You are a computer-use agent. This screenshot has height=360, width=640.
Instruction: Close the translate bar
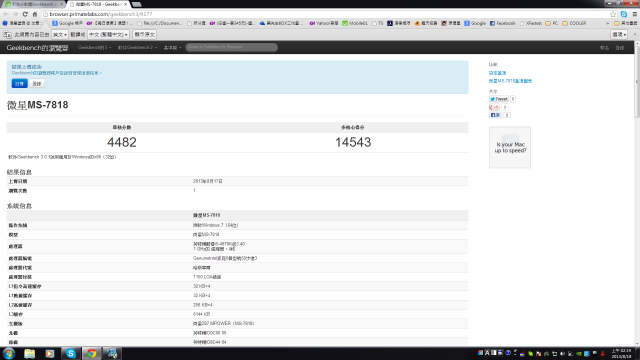click(635, 35)
